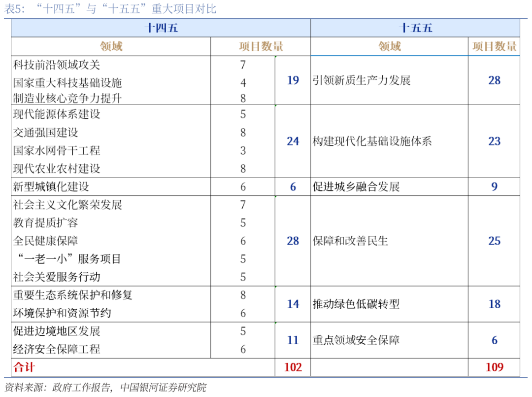The height and width of the screenshot is (397, 532).
Task: Select the "重点领域安全保障" cell
Action: [356, 340]
